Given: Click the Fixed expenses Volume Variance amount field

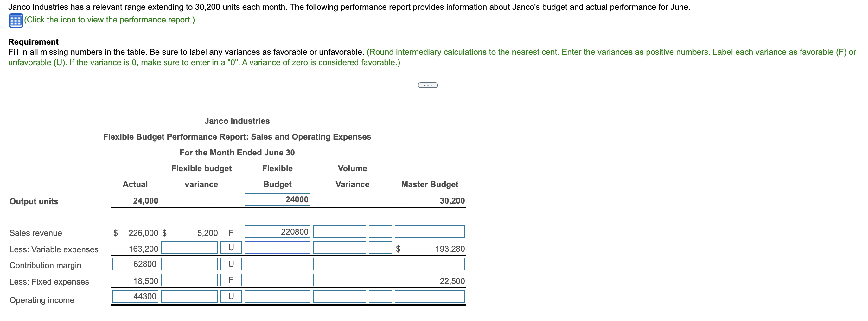Looking at the screenshot, I should click(x=339, y=280).
